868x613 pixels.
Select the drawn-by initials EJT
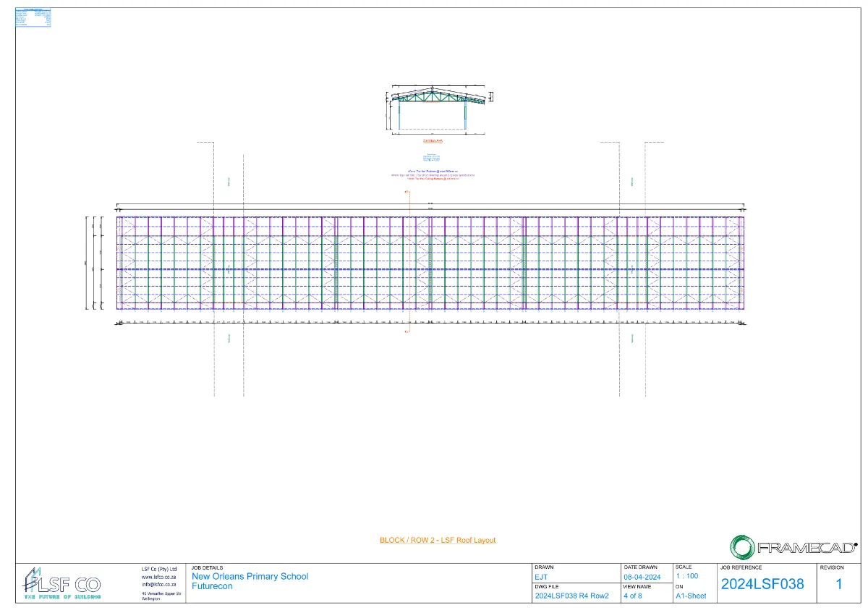pyautogui.click(x=541, y=577)
